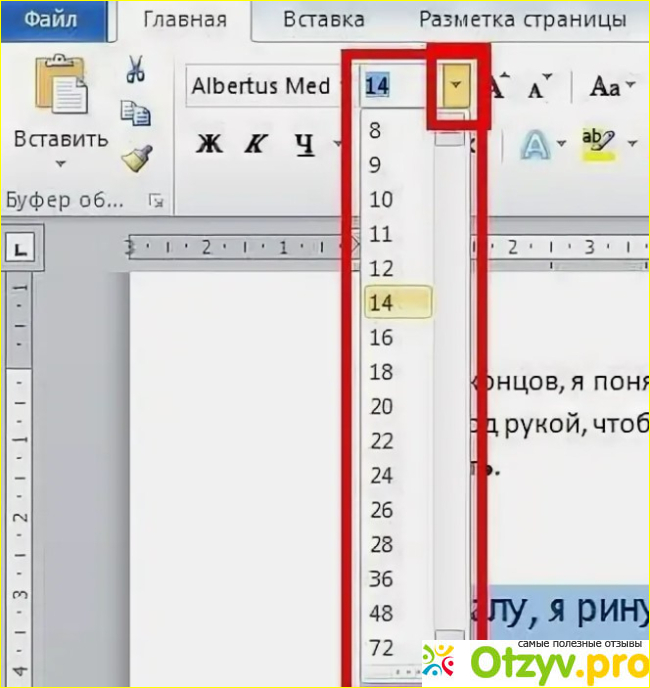Viewport: 650px width, 688px height.
Task: Click the Cut scissors icon
Action: 135,70
